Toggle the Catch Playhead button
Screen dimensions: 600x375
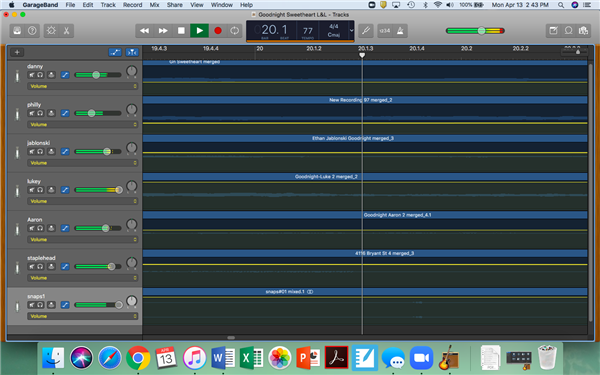pos(132,52)
